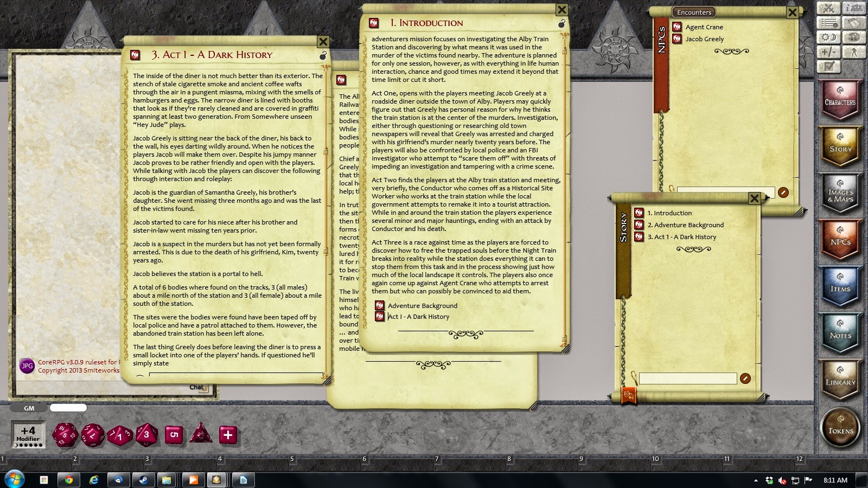Open Internet Explorer from the taskbar
The width and height of the screenshot is (868, 488).
click(94, 480)
